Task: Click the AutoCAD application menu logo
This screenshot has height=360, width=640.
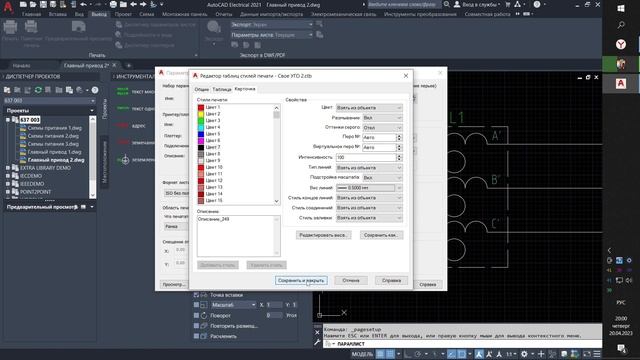Action: tap(7, 6)
